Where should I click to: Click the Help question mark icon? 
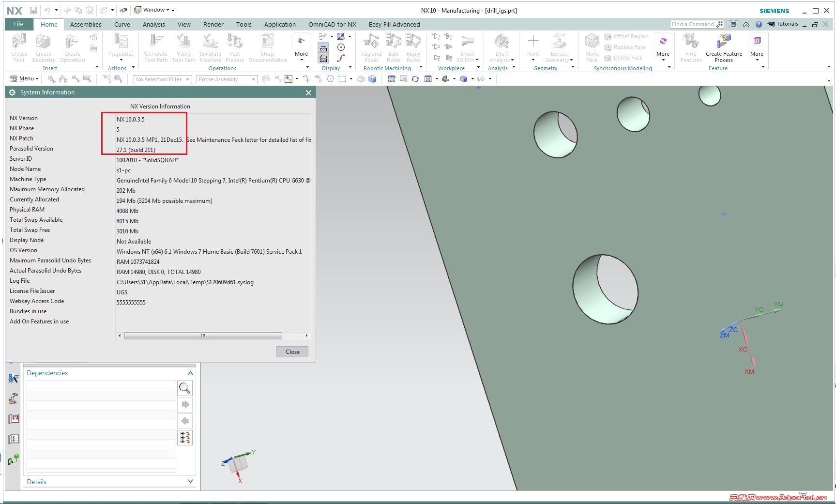point(759,24)
